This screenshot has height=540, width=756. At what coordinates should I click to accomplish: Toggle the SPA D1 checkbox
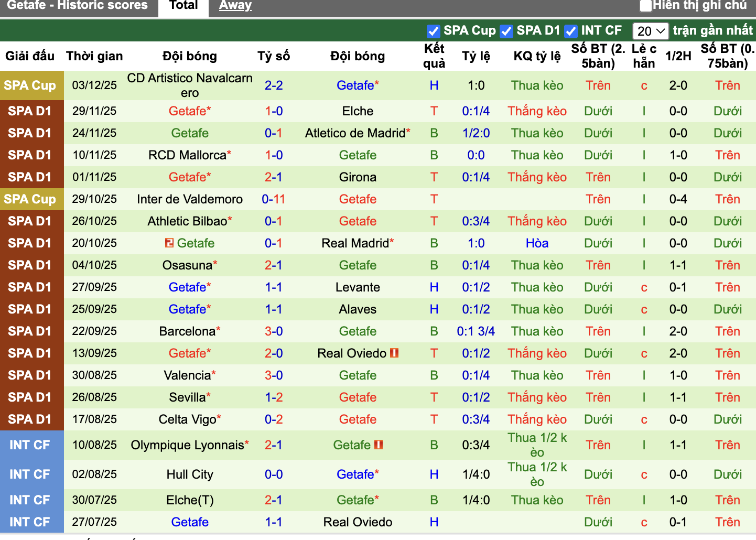pyautogui.click(x=506, y=31)
